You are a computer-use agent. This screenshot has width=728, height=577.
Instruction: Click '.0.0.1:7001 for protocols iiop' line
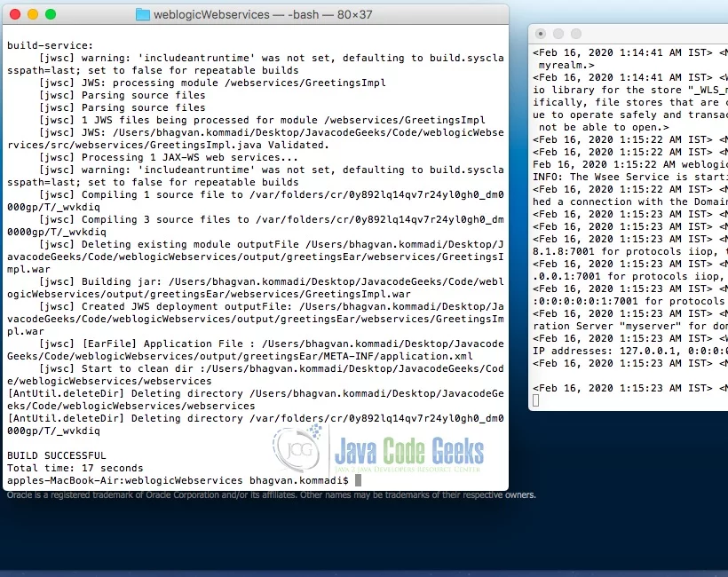630,276
